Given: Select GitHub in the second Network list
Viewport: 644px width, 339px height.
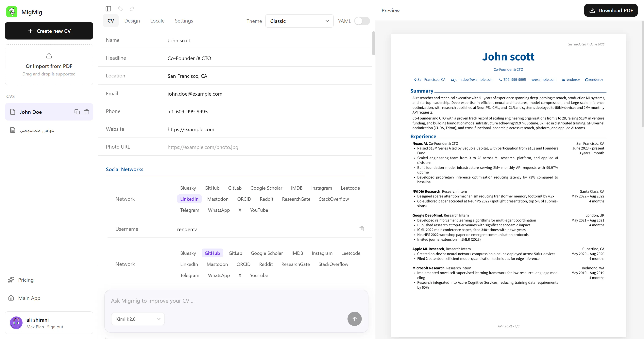Looking at the screenshot, I should (212, 253).
